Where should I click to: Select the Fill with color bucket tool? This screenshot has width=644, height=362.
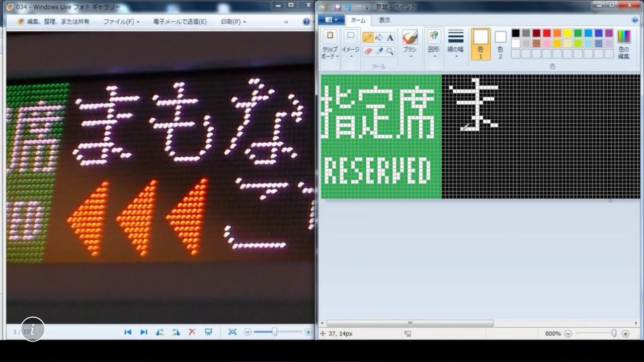pos(379,38)
